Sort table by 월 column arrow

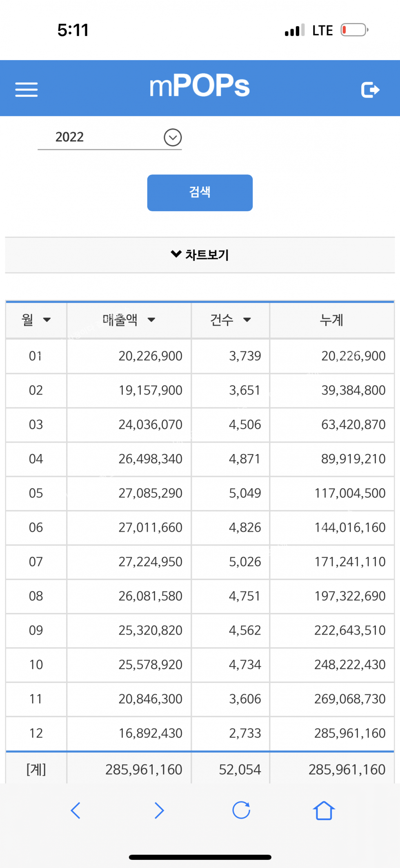(47, 320)
